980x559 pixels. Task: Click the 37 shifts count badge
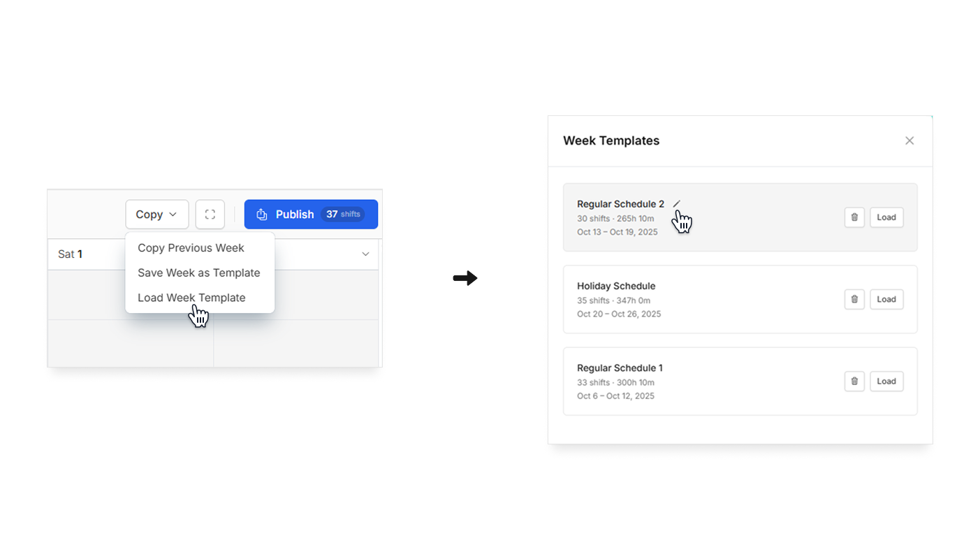click(343, 215)
